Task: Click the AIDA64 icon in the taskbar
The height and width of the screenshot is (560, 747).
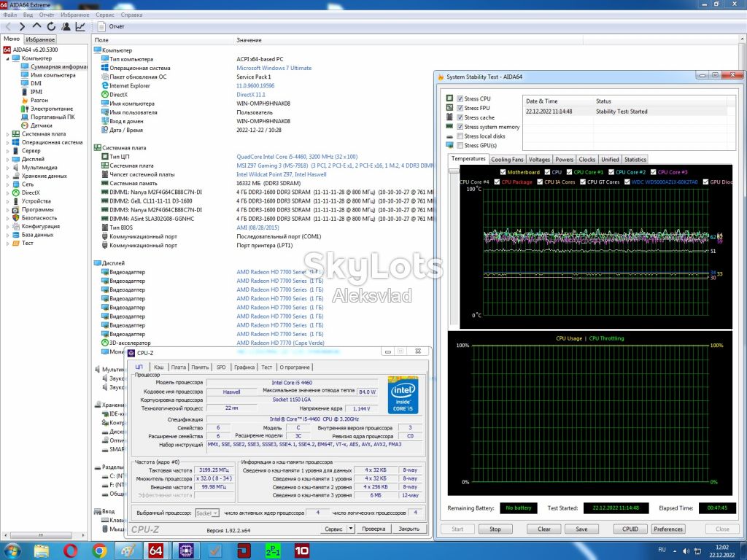Action: pyautogui.click(x=156, y=551)
